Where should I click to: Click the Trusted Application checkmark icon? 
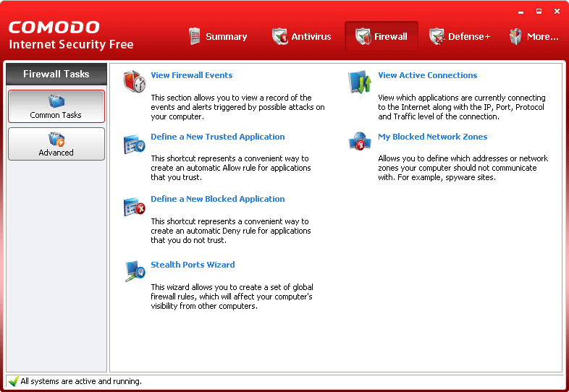click(x=135, y=144)
